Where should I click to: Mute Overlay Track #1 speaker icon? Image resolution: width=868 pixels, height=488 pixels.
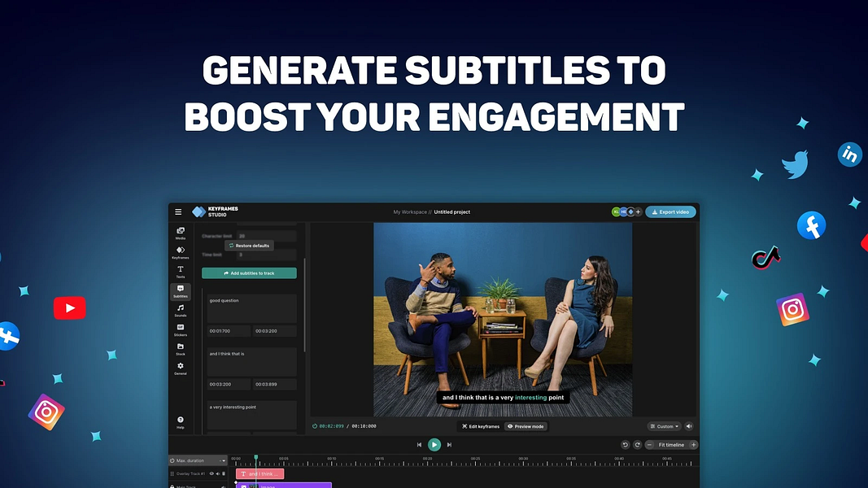click(218, 473)
